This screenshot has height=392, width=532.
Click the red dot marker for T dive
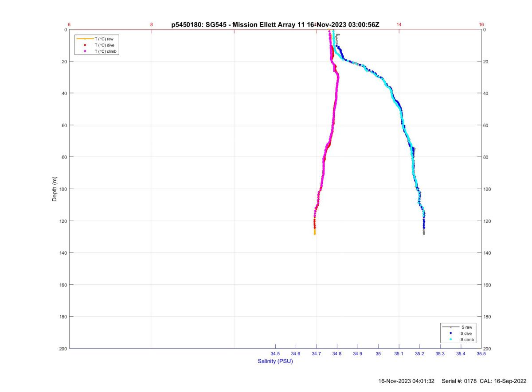(x=85, y=45)
